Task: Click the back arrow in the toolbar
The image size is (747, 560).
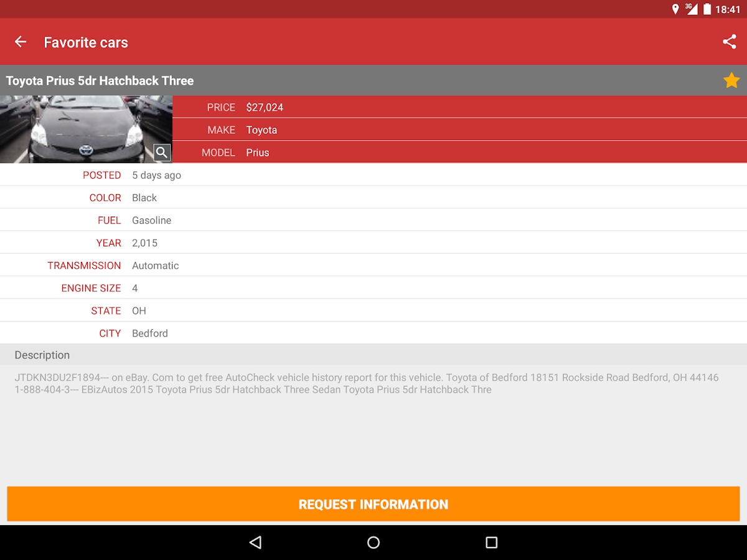Action: tap(20, 42)
